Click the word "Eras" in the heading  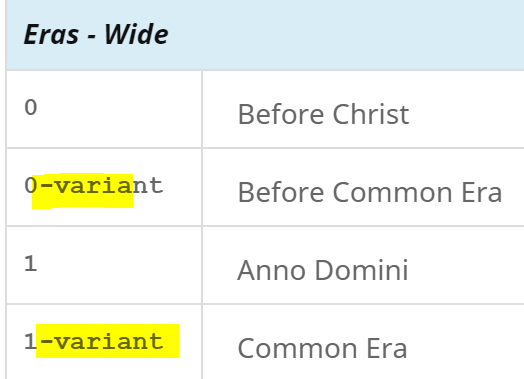pyautogui.click(x=51, y=34)
